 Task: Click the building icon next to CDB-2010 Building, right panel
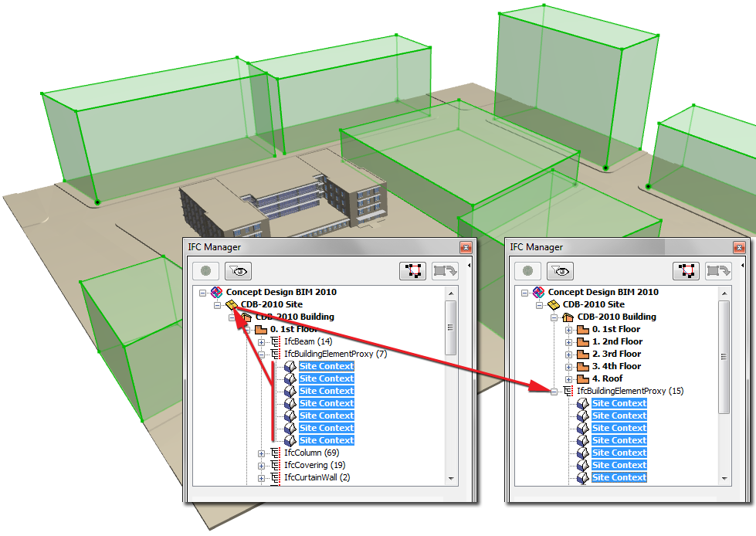coord(568,317)
